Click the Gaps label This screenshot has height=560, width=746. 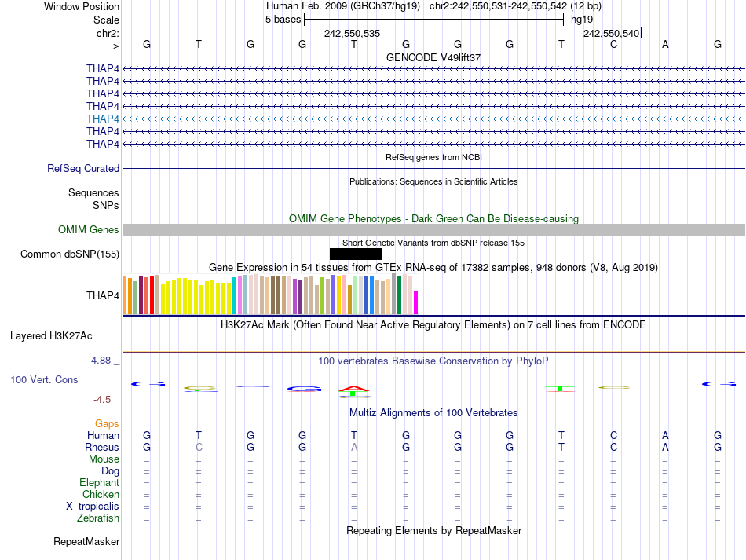[107, 423]
